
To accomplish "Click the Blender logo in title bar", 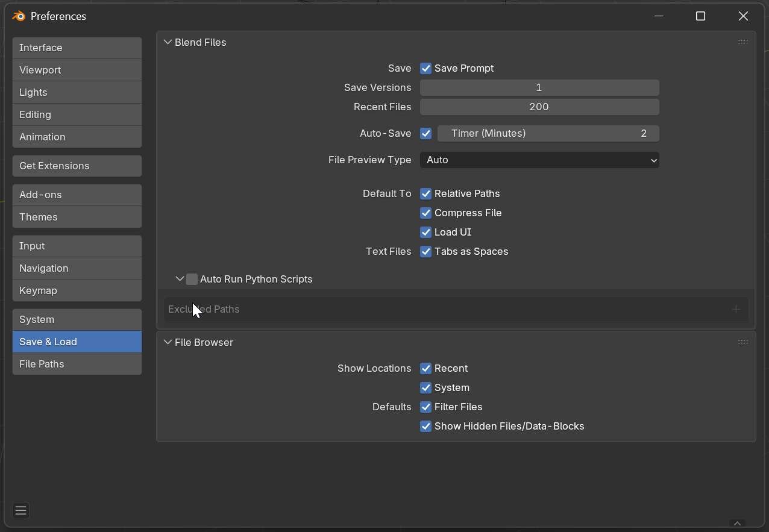I will click(x=19, y=16).
